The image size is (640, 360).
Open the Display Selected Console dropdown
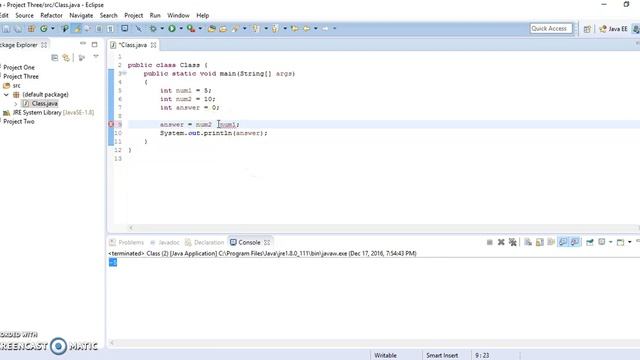[x=611, y=242]
